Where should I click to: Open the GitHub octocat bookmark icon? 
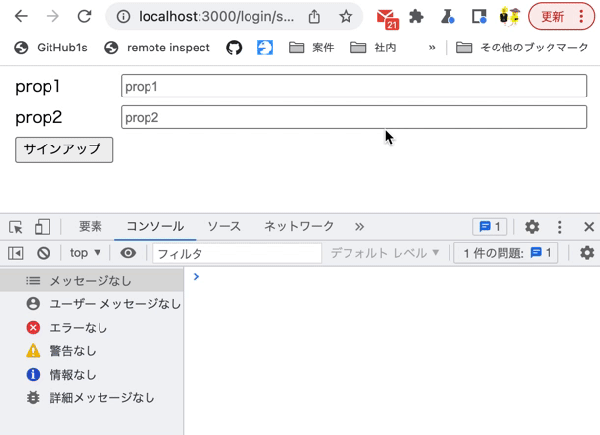(x=234, y=48)
